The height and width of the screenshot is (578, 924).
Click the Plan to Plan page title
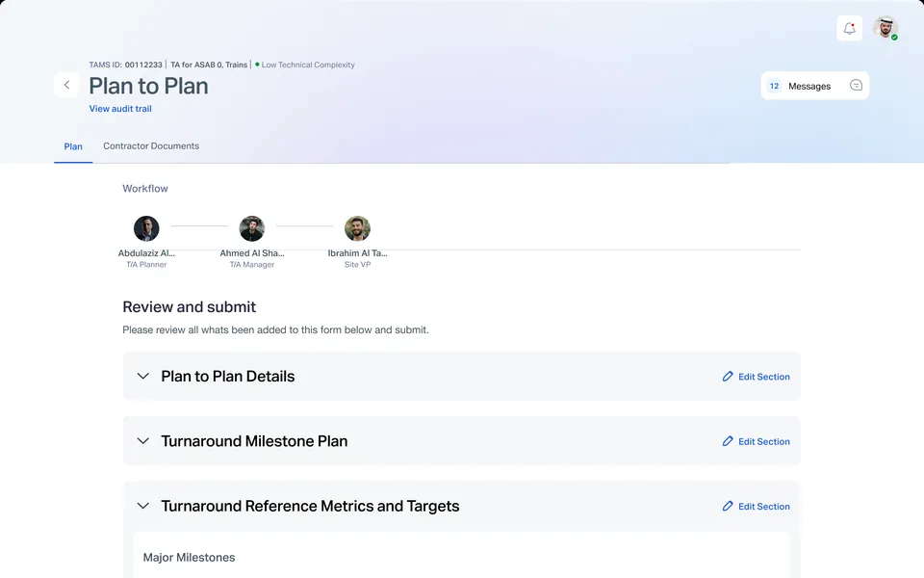[148, 86]
